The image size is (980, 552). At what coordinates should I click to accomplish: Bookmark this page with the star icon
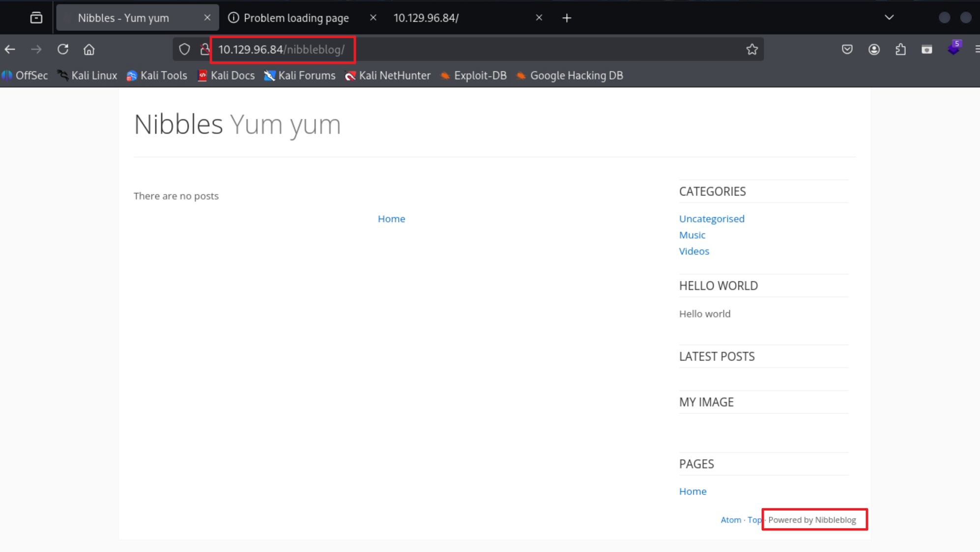coord(752,49)
